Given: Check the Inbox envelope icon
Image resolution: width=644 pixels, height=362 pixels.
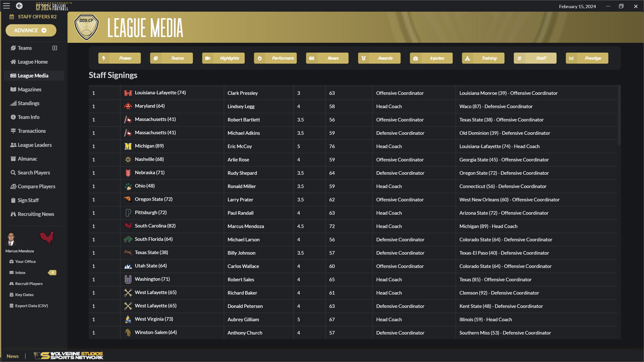Looking at the screenshot, I should click(x=12, y=273).
